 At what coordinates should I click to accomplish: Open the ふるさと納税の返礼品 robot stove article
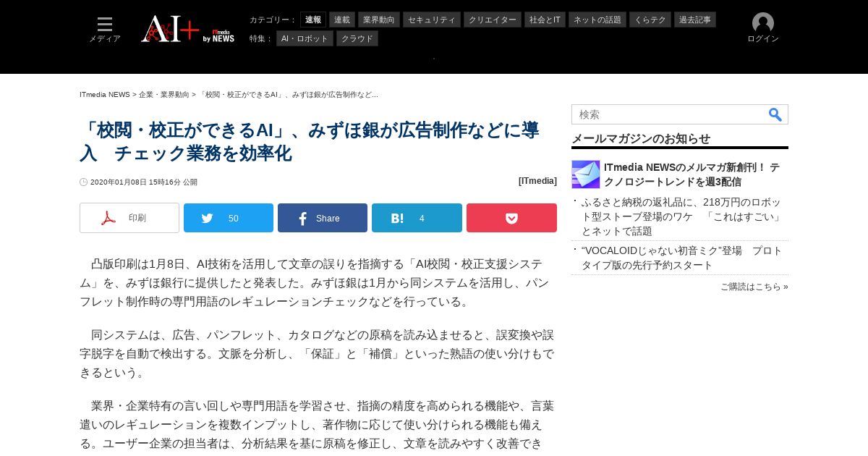(x=682, y=216)
